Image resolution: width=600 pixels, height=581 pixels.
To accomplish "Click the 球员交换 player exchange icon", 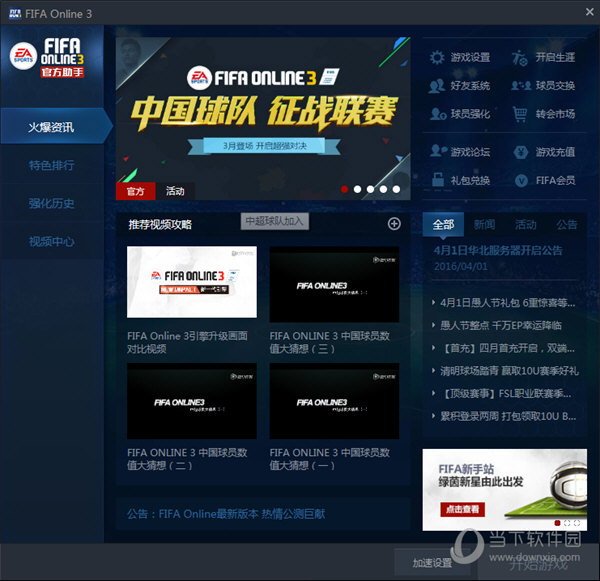I will [x=521, y=86].
